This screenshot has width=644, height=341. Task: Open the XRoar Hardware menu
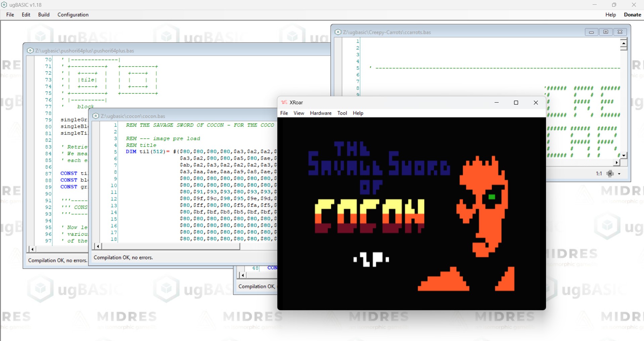click(321, 113)
